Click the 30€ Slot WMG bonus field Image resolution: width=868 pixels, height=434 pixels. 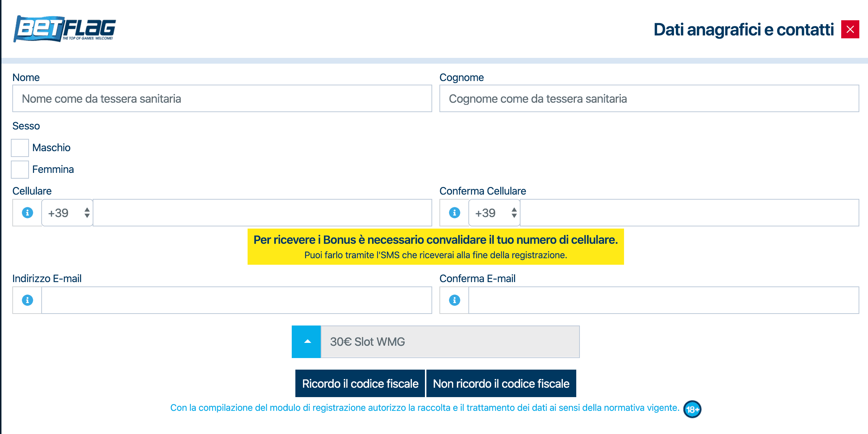click(x=450, y=342)
